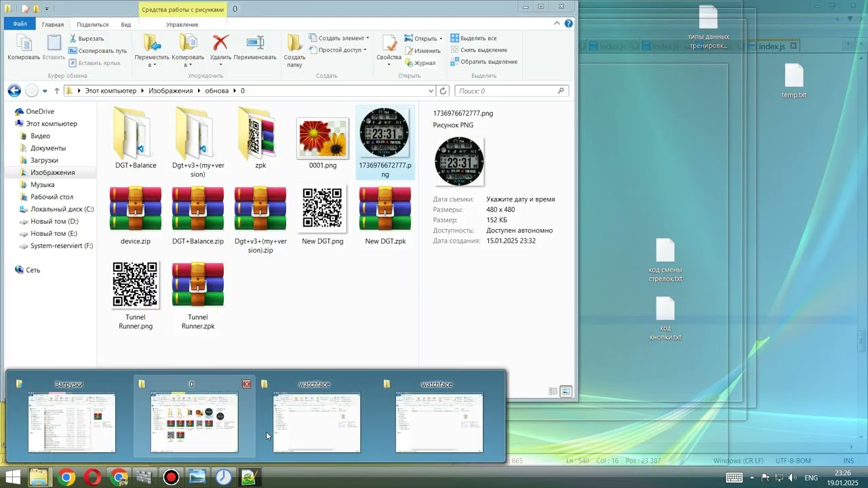Switch to the Главная ribbon tab
The image size is (868, 488).
(x=53, y=24)
